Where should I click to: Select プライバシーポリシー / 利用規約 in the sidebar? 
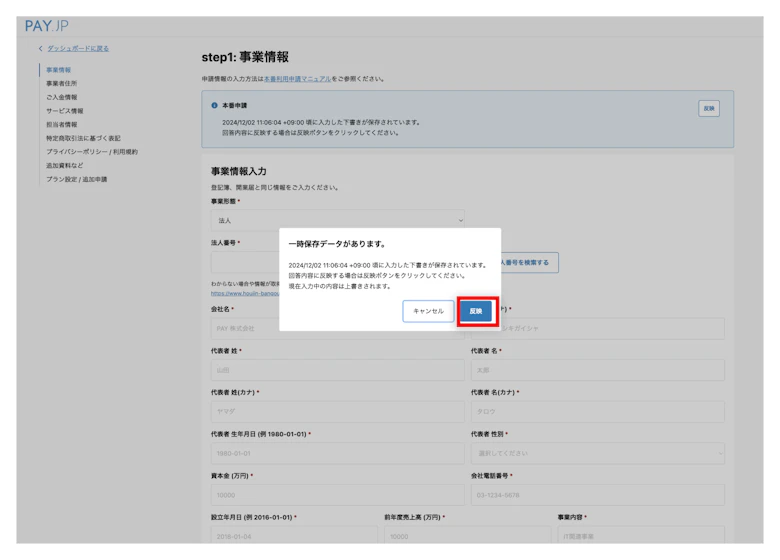pyautogui.click(x=92, y=152)
